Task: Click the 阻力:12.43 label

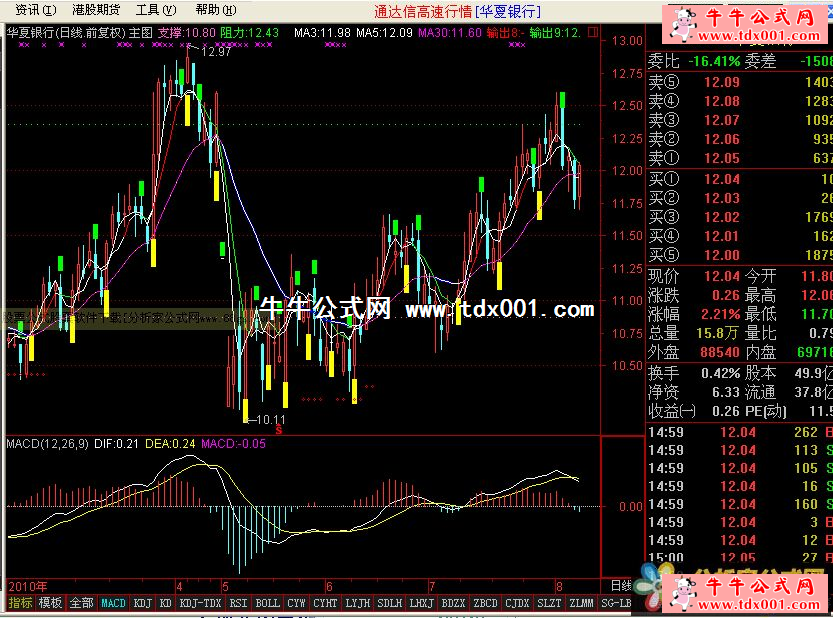Action: point(249,32)
